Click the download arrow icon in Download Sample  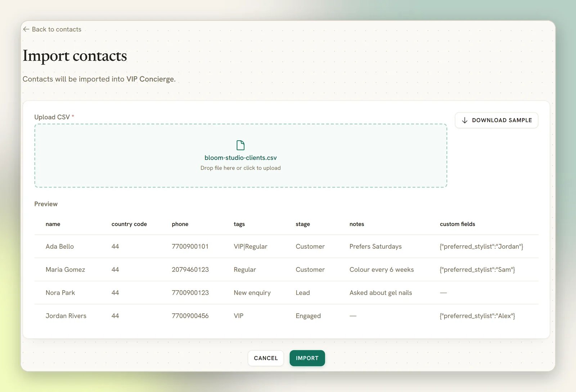[465, 120]
